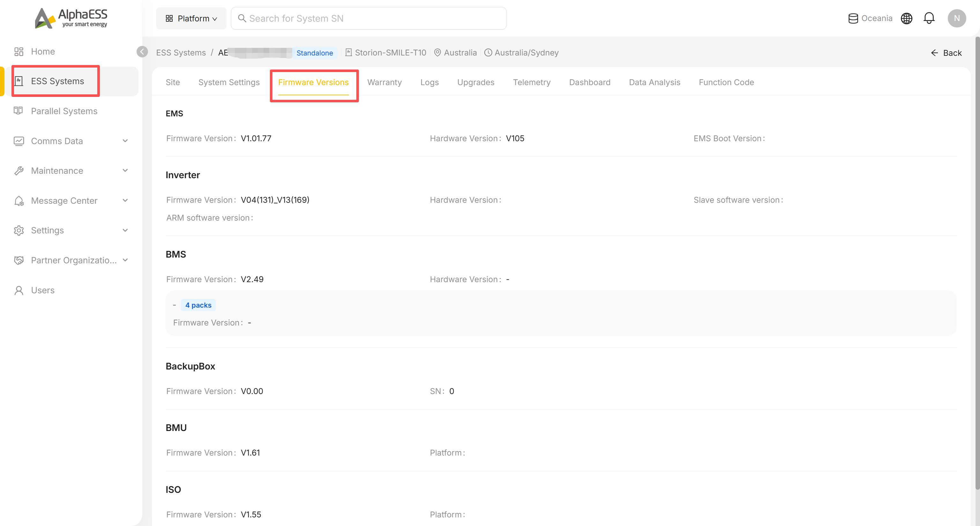The image size is (980, 526).
Task: Click the ESS Systems breadcrumb link
Action: [181, 53]
